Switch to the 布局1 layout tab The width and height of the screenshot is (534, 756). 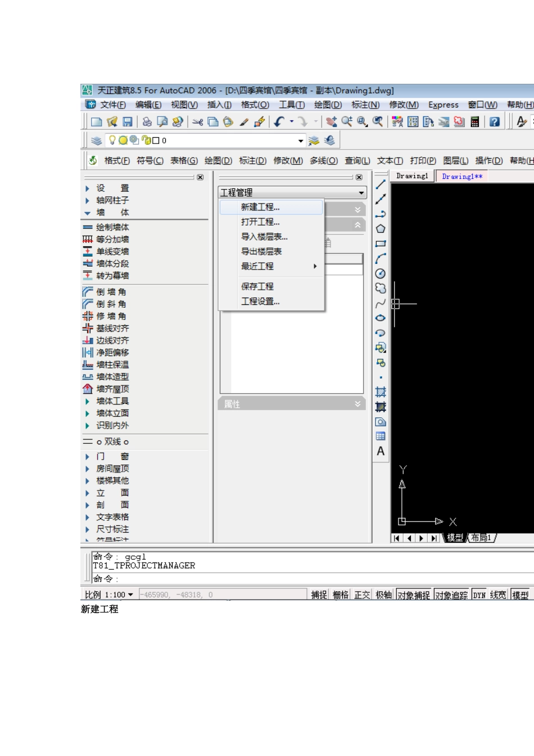click(481, 538)
